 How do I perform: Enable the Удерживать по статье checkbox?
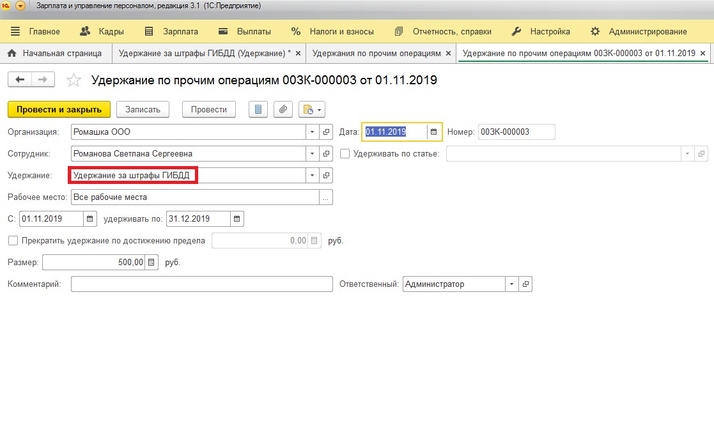345,154
